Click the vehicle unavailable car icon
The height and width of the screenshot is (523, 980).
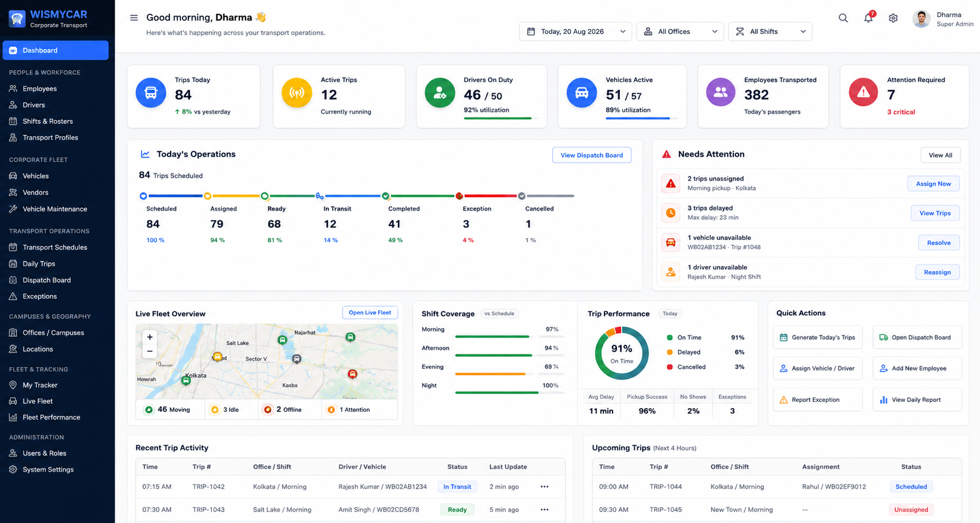(671, 243)
